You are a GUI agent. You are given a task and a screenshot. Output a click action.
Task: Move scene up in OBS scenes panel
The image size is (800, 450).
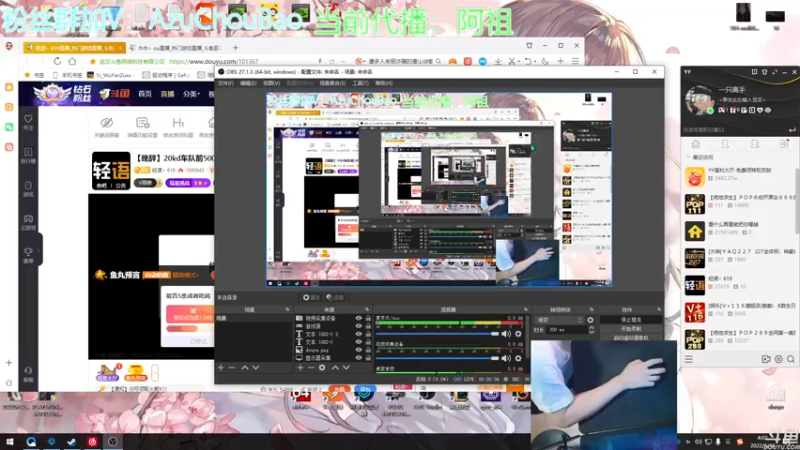245,367
